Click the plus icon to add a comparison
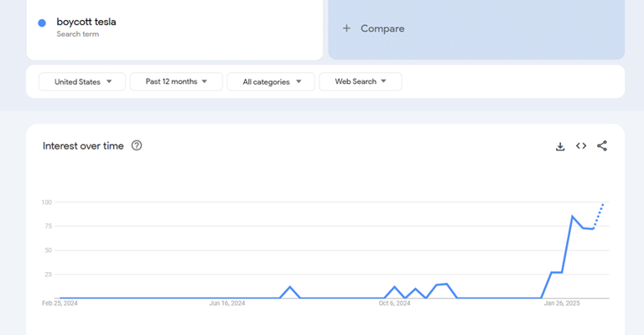This screenshot has height=335, width=644. [x=346, y=29]
